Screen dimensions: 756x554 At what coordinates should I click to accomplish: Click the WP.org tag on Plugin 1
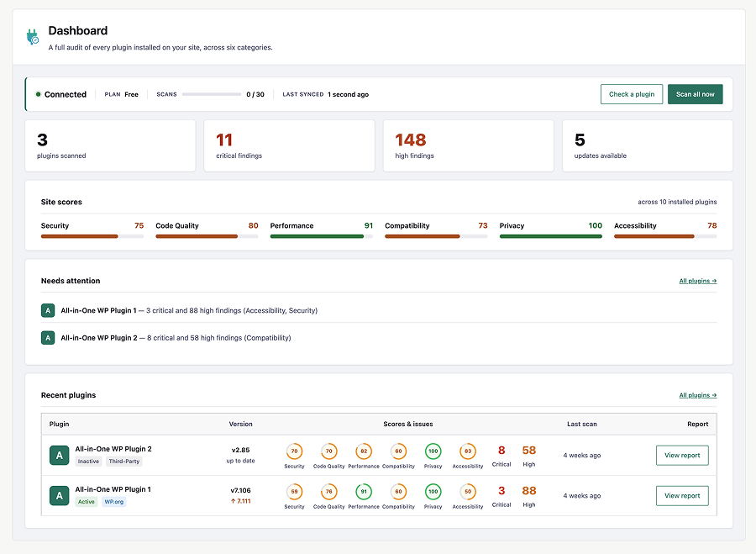pos(113,502)
